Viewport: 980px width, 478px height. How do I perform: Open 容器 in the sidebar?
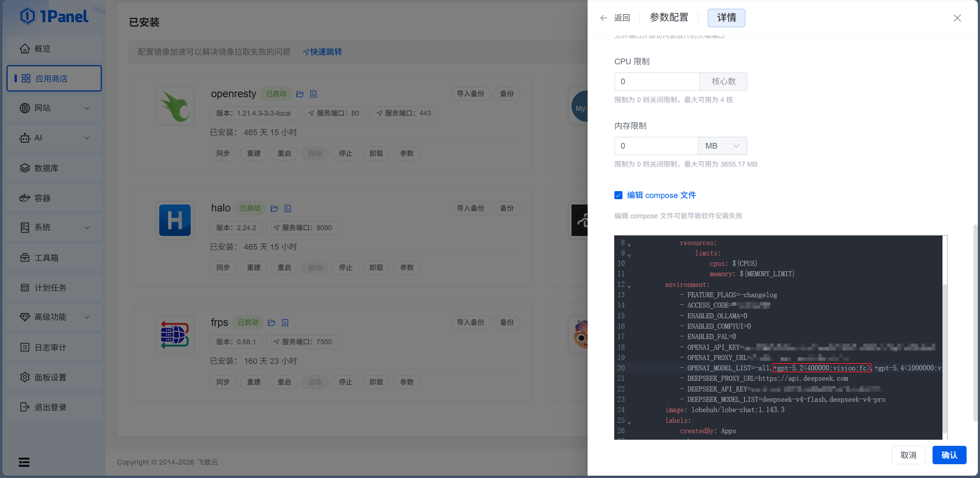click(54, 198)
